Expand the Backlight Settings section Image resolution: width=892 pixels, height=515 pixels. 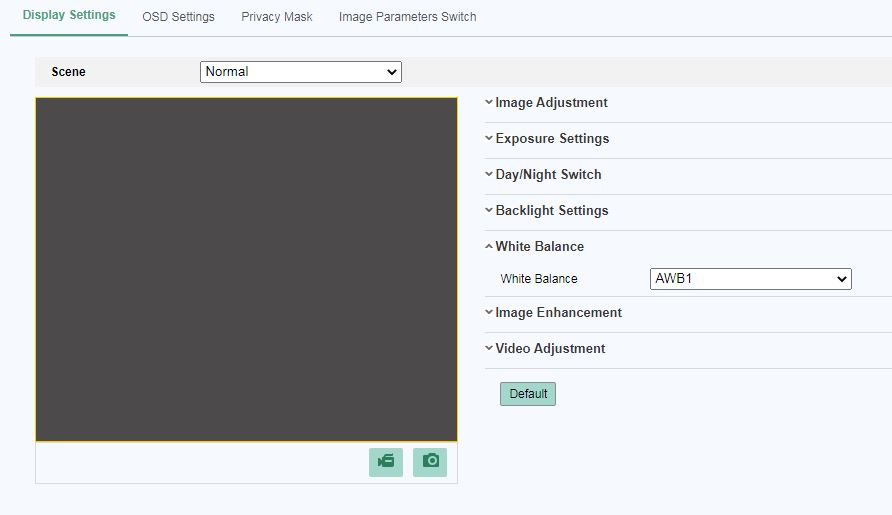point(551,210)
